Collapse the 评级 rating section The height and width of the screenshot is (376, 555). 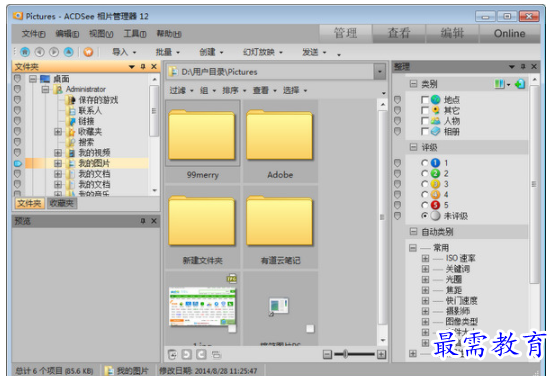(x=413, y=147)
